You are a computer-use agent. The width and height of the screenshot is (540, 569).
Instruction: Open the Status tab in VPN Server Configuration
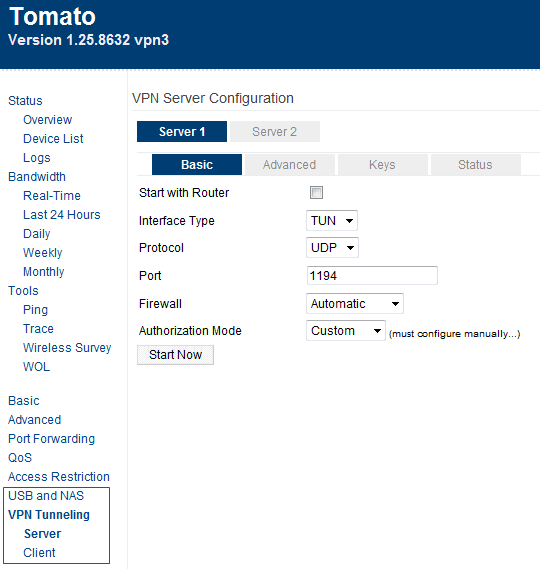[475, 164]
